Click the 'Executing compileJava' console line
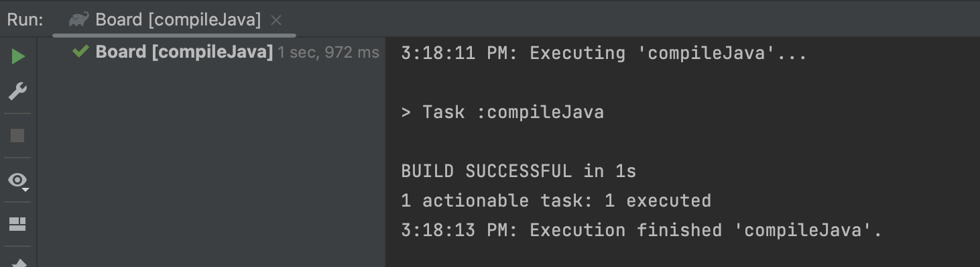The height and width of the screenshot is (267, 980). pos(604,53)
